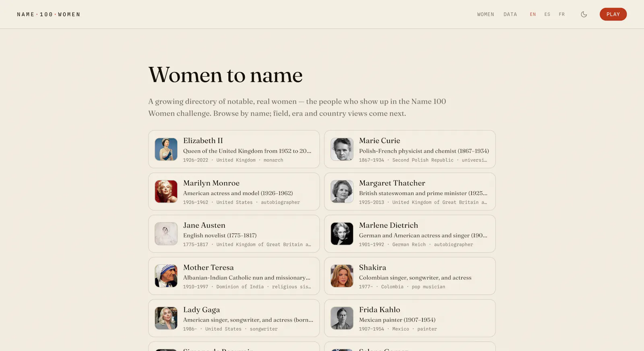The width and height of the screenshot is (644, 351).
Task: Click 'Polish-French physicist and chemist' description
Action: (x=424, y=151)
